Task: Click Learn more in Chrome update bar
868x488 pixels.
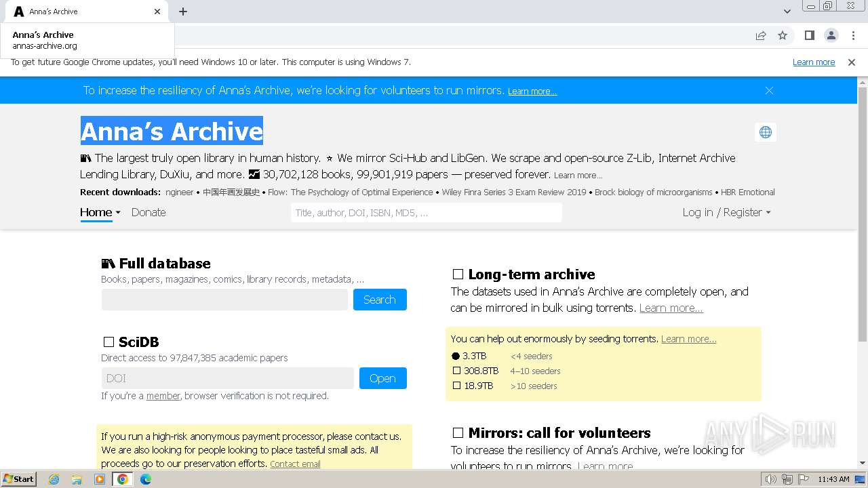Action: tap(814, 62)
